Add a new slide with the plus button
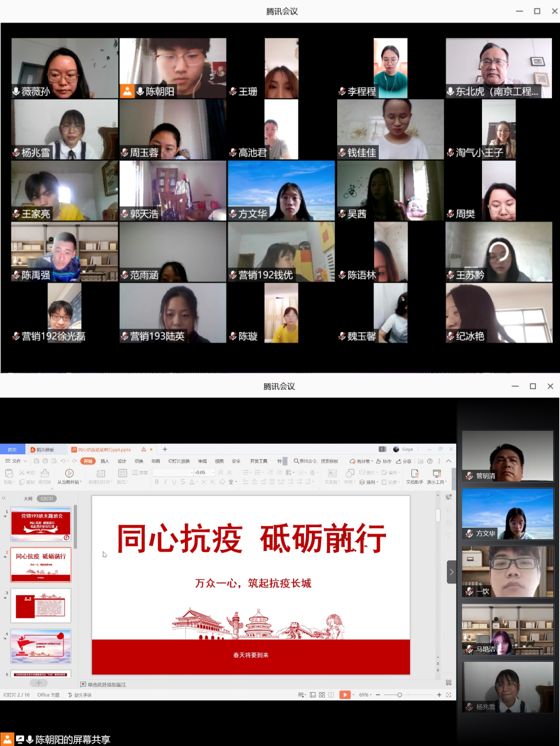Viewport: 560px width, 746px height. point(39,683)
